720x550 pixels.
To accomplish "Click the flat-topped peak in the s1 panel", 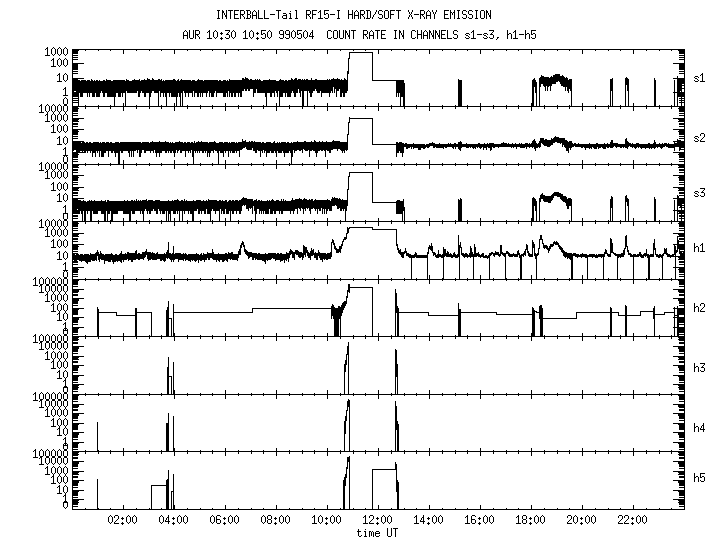I will point(360,53).
